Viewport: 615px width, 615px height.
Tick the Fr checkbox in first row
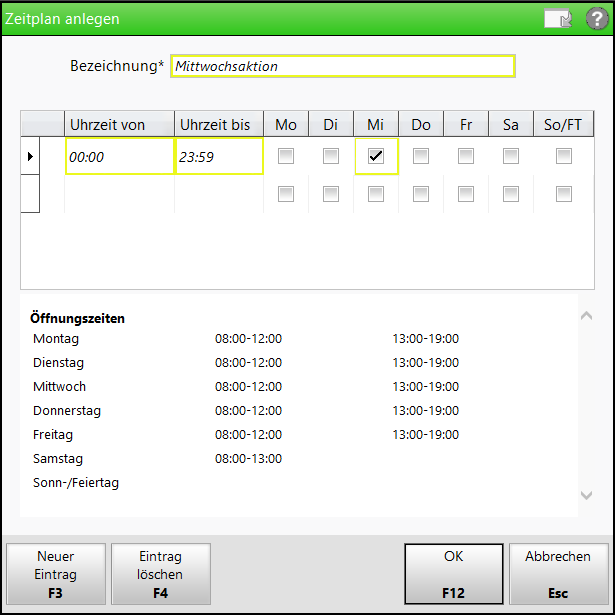click(x=466, y=157)
